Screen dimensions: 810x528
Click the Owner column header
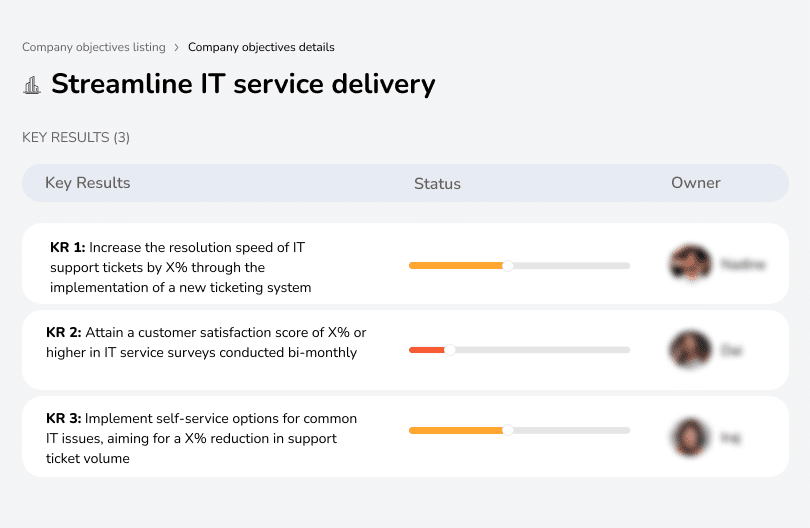tap(695, 183)
